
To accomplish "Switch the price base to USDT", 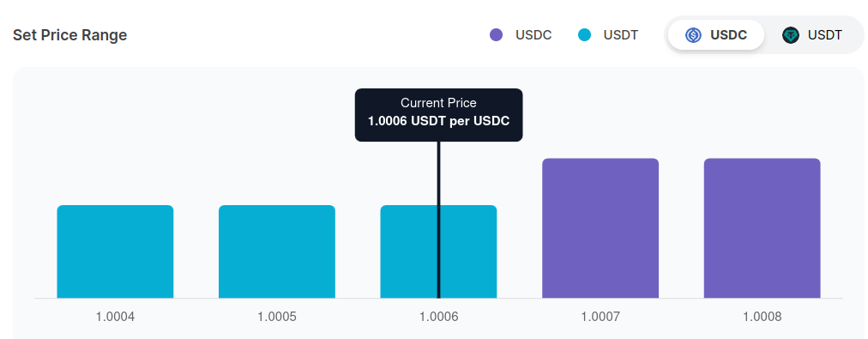I will click(812, 35).
